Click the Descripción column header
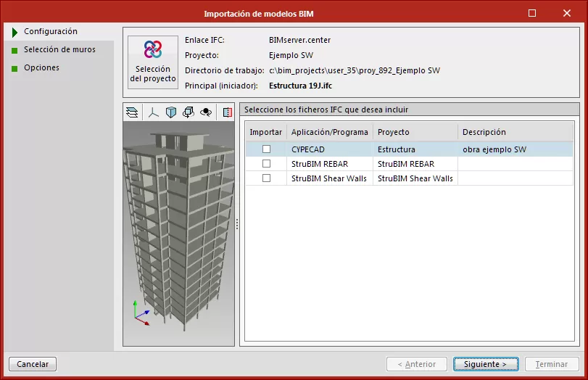This screenshot has width=588, height=380. [484, 132]
